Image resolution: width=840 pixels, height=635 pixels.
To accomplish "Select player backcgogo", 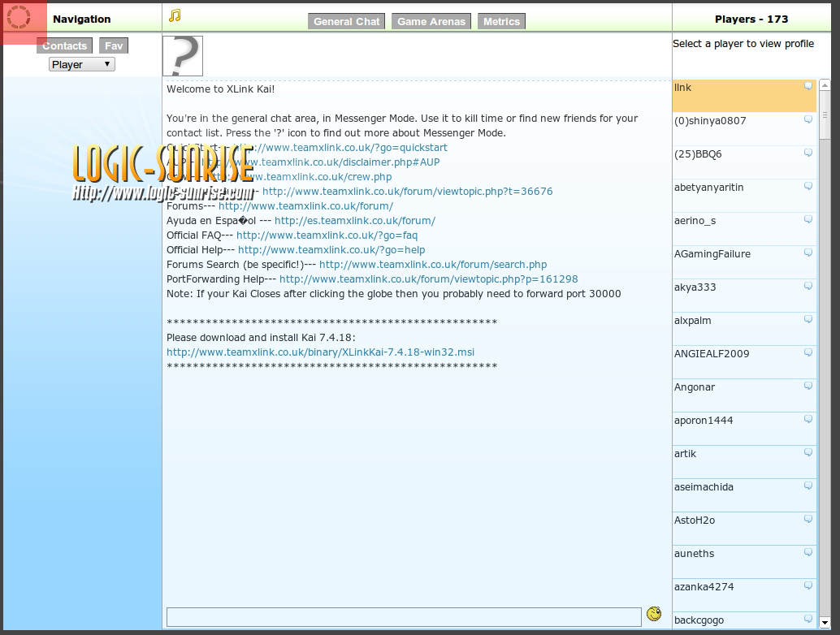I will point(745,620).
